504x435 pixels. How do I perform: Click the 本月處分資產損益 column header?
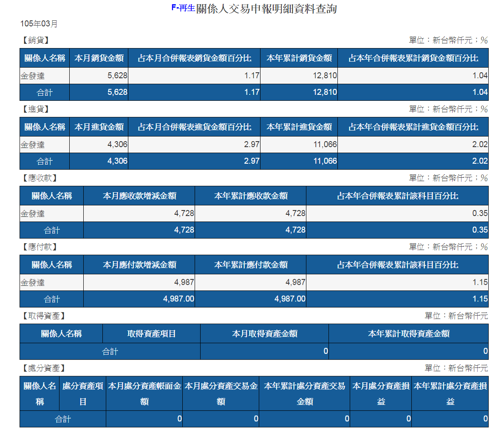(381, 393)
